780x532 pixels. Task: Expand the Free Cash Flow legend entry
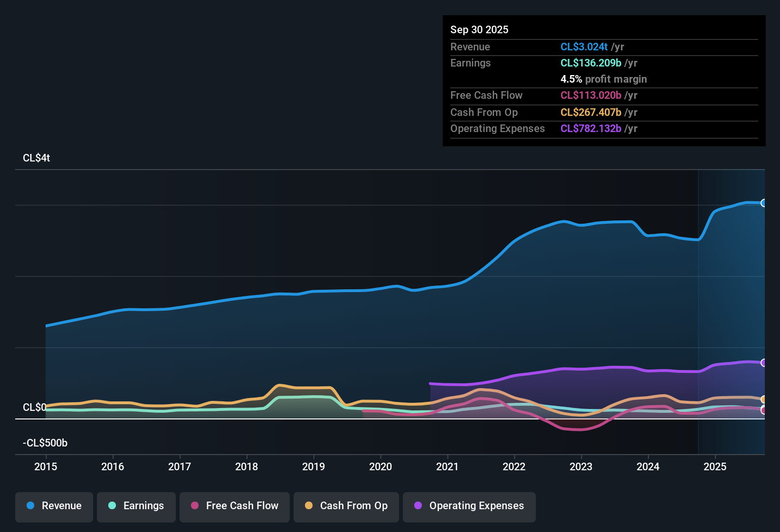coord(234,506)
